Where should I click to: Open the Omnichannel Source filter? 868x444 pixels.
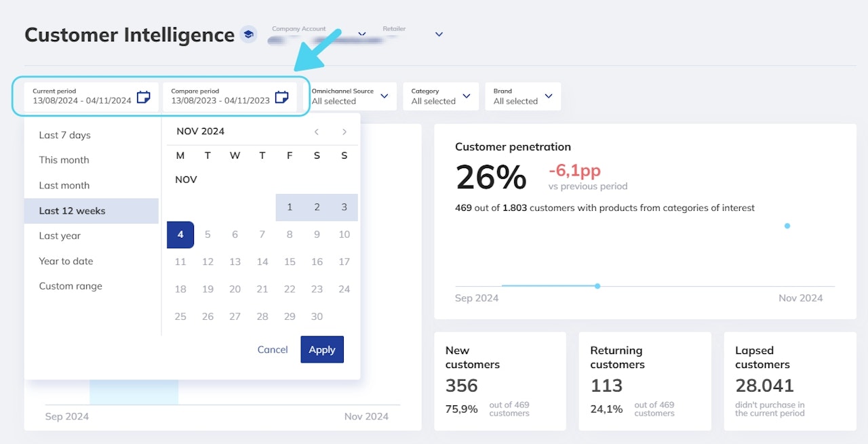coord(384,96)
